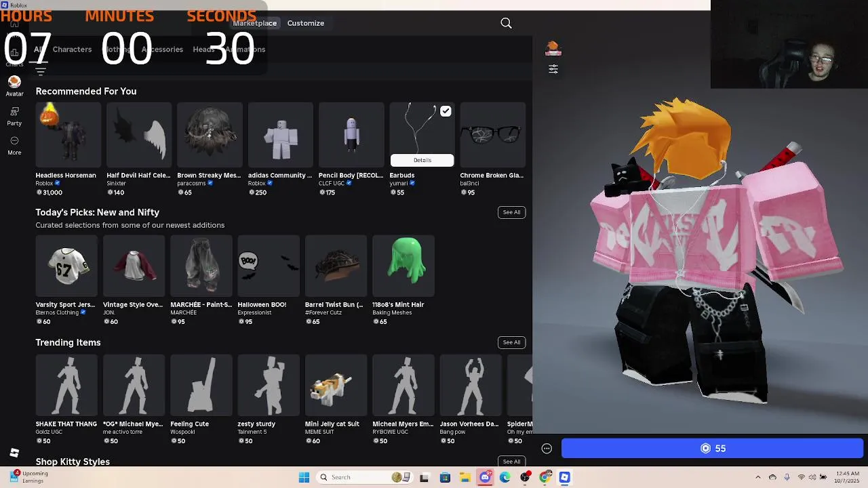
Task: Open the Barrel Twist Bun hair thumbnail
Action: (336, 266)
